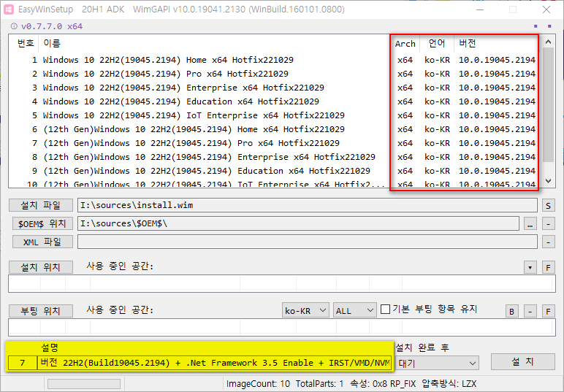This screenshot has height=392, width=564.
Task: Click the install location partition list area
Action: (x=282, y=284)
